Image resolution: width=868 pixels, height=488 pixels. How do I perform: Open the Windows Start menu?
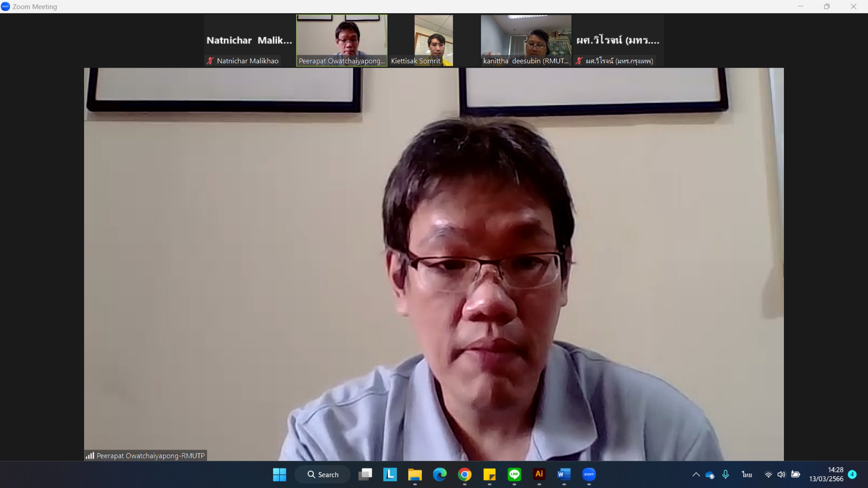click(x=279, y=474)
